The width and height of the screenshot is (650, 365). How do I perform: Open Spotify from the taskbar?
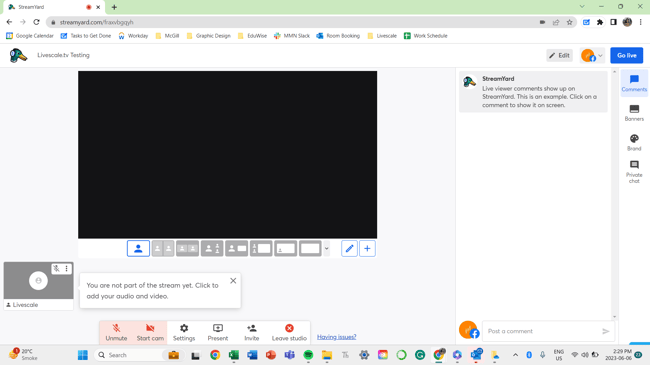[x=308, y=355]
